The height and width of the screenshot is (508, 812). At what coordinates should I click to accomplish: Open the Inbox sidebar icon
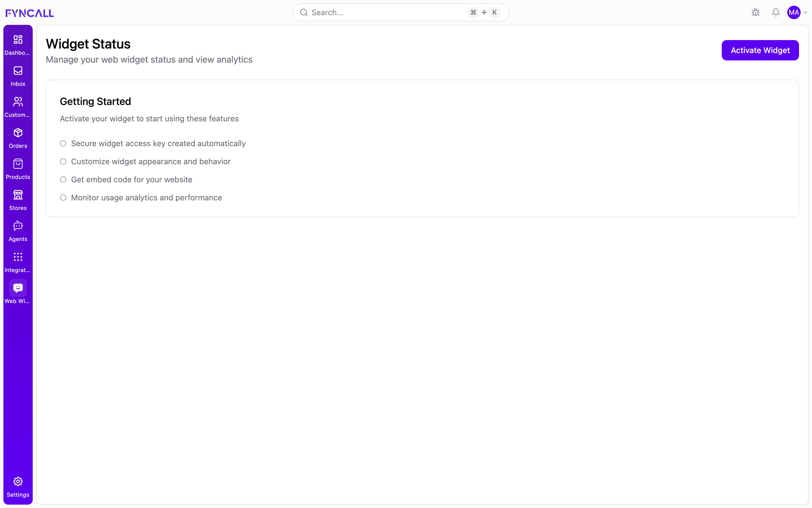pos(18,71)
